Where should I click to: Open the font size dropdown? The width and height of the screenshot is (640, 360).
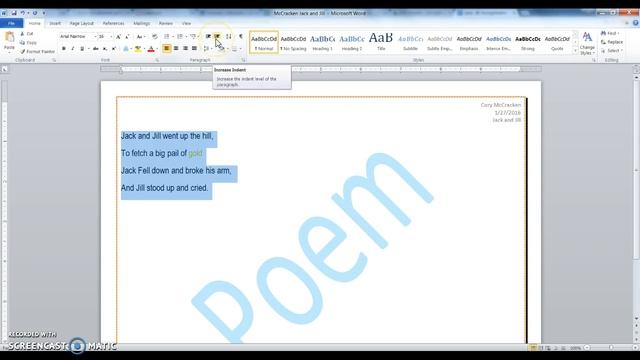coord(111,37)
